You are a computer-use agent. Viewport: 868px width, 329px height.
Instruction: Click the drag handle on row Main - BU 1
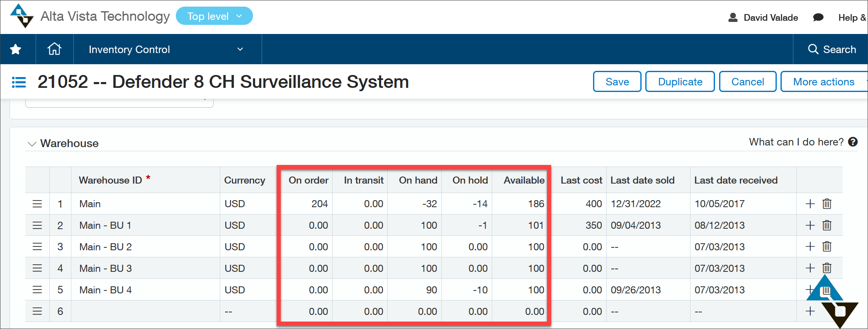point(37,225)
